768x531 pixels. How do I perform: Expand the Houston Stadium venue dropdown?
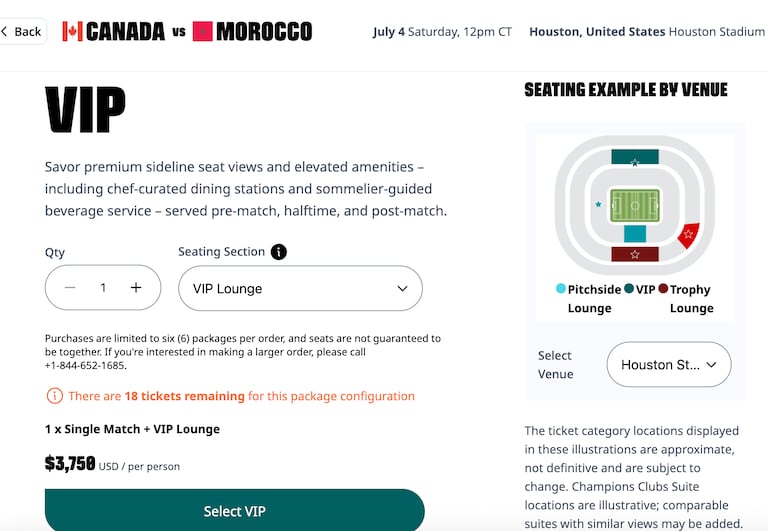pyautogui.click(x=669, y=365)
